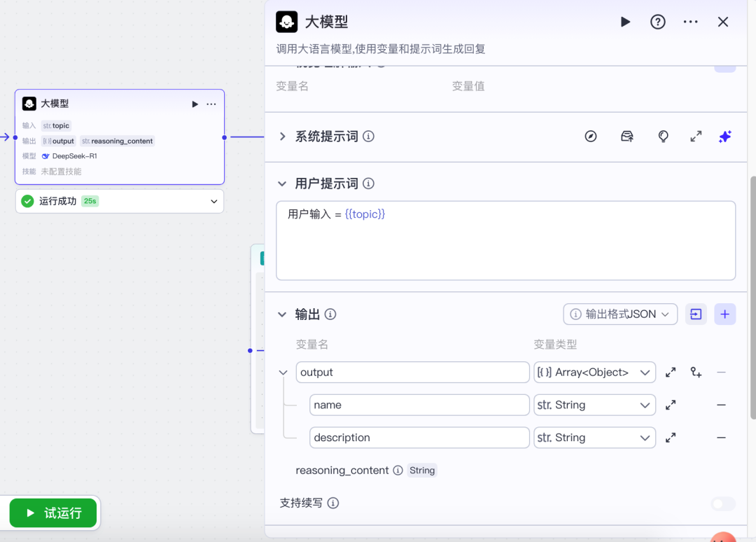Click the 变量类型 column header
Image resolution: width=756 pixels, height=542 pixels.
pos(555,345)
